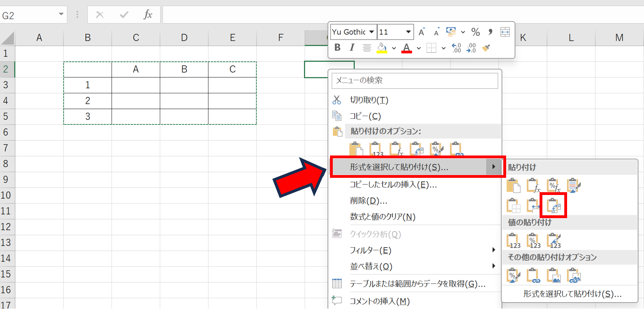Select Formulas and Number Formatting in submenu
The height and width of the screenshot is (311, 644).
click(554, 185)
